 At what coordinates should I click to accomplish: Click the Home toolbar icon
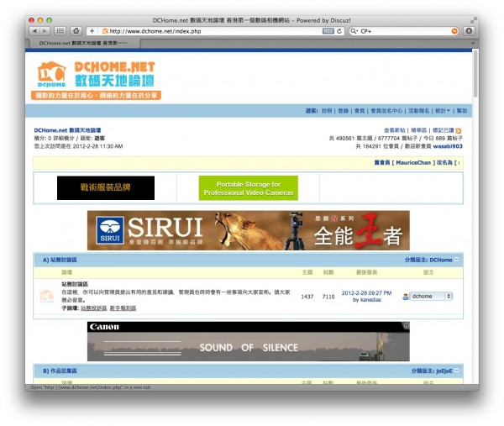(x=76, y=31)
